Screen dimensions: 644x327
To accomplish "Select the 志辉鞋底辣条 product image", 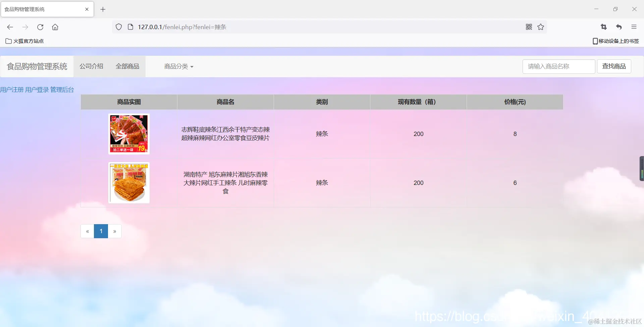I will [x=129, y=134].
